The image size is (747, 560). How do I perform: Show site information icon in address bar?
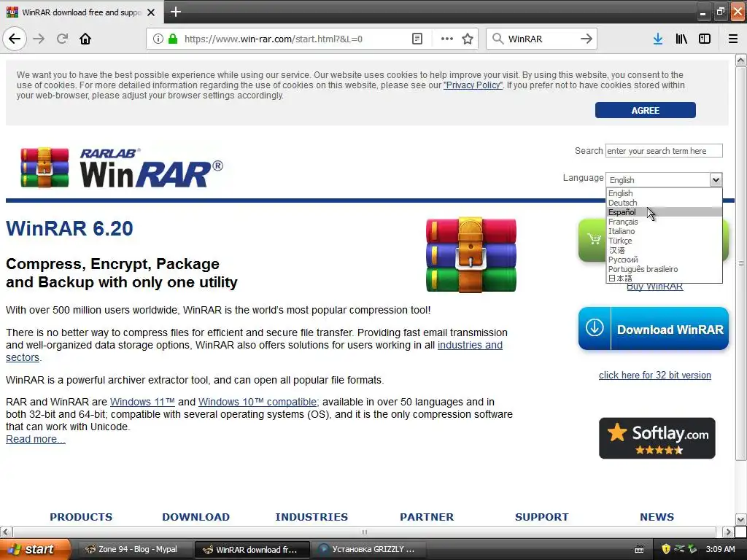coord(158,39)
